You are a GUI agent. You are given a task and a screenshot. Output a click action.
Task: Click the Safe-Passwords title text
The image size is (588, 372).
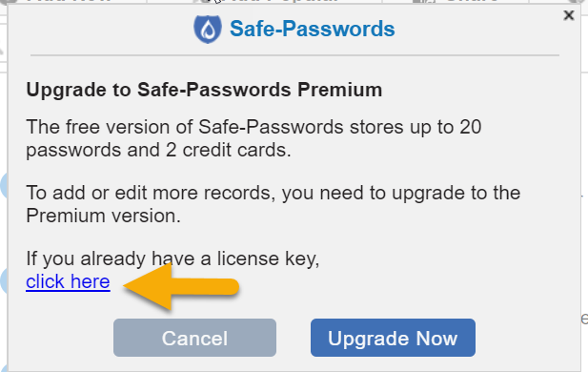click(312, 29)
